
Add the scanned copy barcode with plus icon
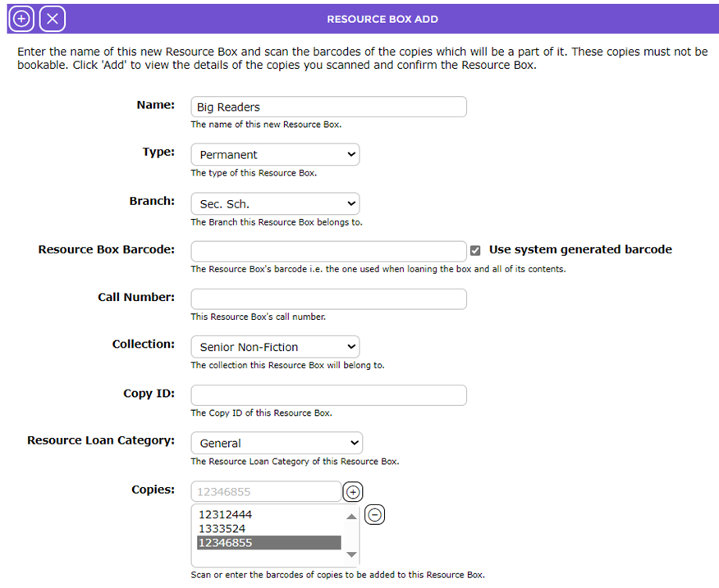coord(353,492)
